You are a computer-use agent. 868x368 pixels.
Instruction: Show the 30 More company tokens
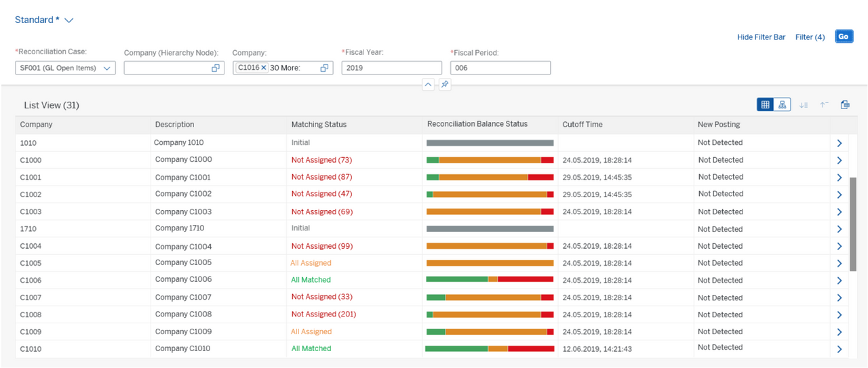pos(285,68)
